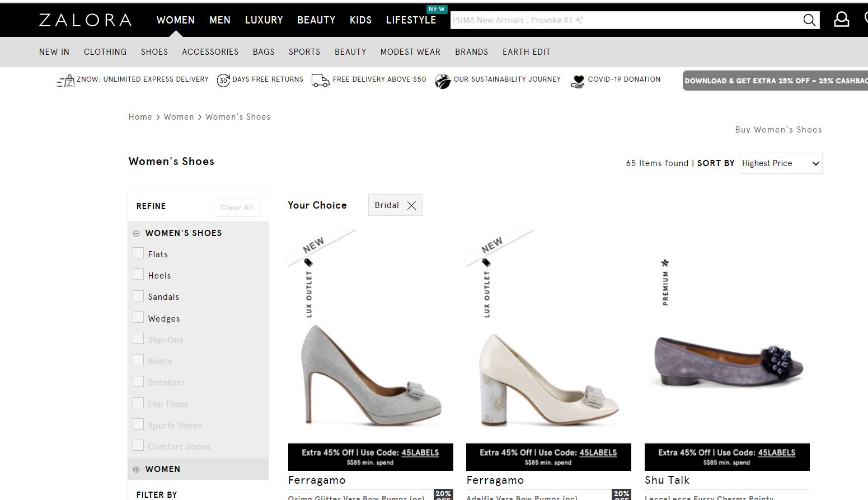Open the Sports menu
Image resolution: width=868 pixels, height=500 pixels.
[x=304, y=52]
